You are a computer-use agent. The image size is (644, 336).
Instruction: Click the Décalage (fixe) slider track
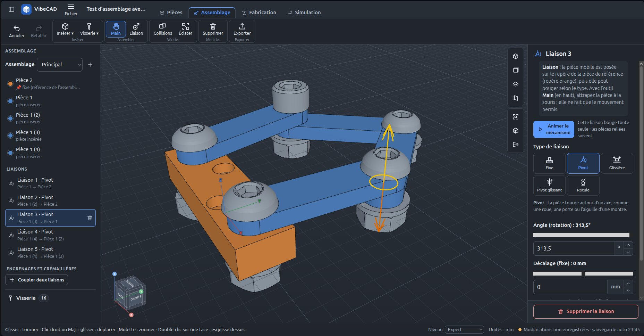583,274
